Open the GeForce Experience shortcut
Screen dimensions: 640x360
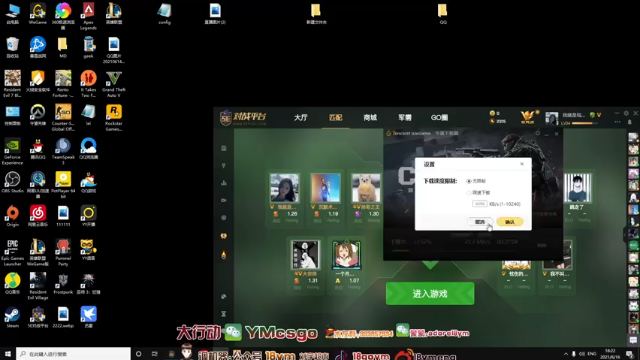point(12,151)
